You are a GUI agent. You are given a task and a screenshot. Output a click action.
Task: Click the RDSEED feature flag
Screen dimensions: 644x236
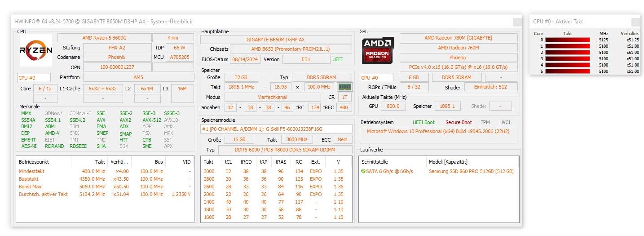[x=79, y=146]
